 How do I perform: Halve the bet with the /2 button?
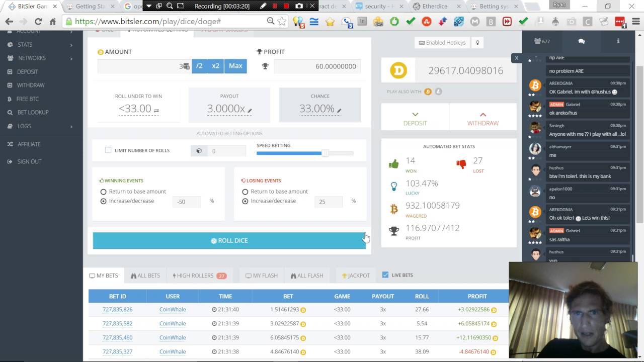(x=200, y=66)
